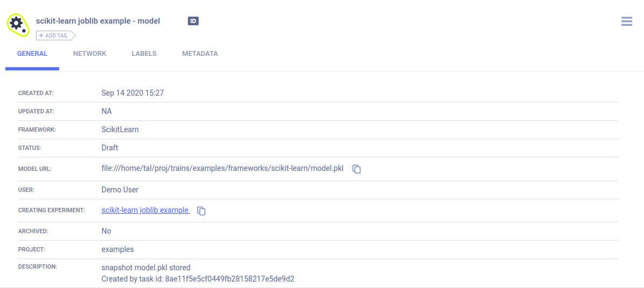The image size is (644, 288).
Task: Click the model.pkl file URL text
Action: [x=222, y=168]
